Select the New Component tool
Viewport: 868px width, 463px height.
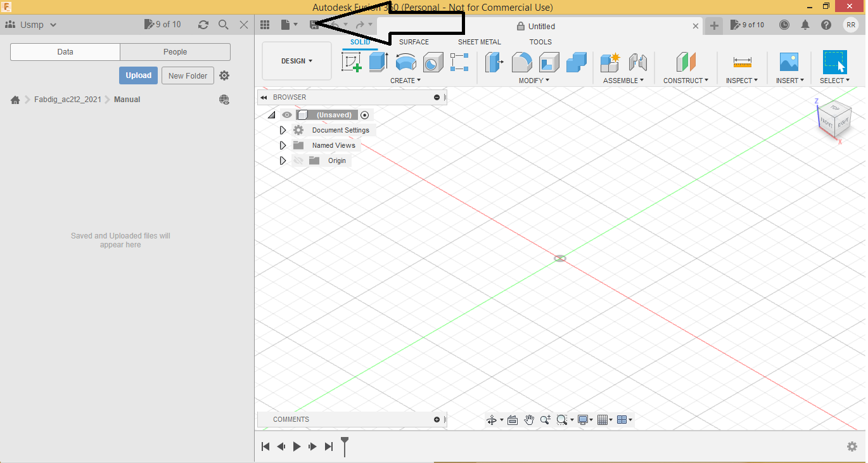[610, 62]
